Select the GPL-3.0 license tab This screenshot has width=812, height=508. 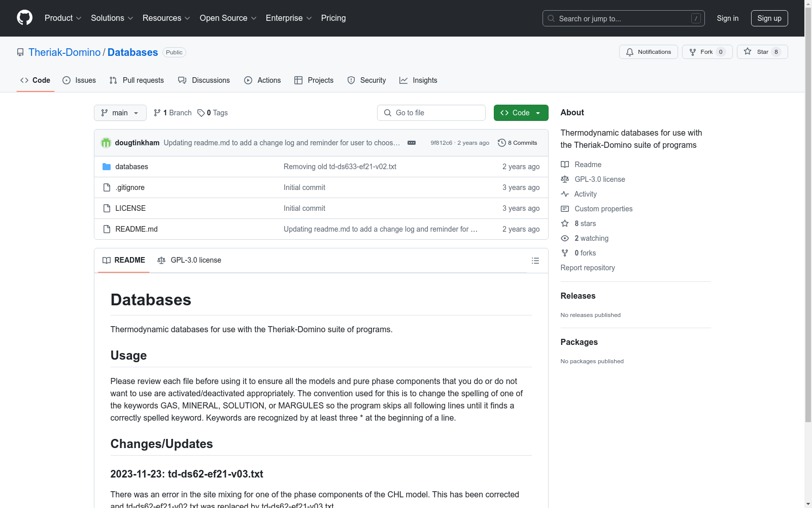(189, 260)
